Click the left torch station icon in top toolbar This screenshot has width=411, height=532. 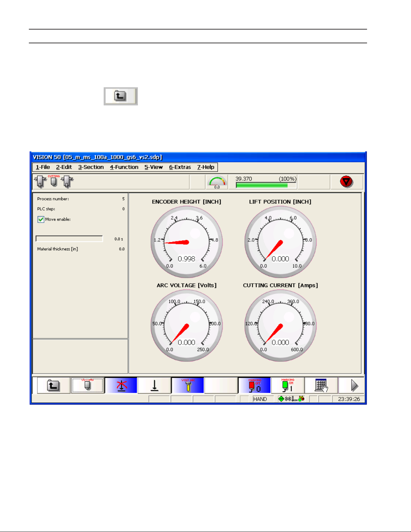[x=40, y=182]
